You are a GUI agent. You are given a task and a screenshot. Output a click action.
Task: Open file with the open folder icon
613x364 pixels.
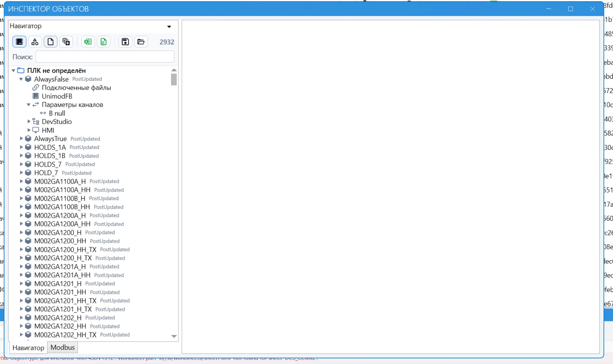pos(141,42)
